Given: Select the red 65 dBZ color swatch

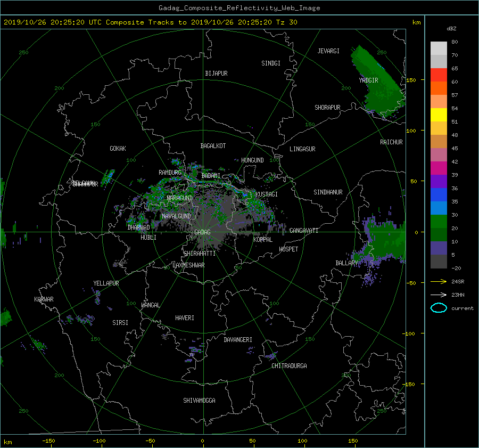Looking at the screenshot, I should (439, 75).
